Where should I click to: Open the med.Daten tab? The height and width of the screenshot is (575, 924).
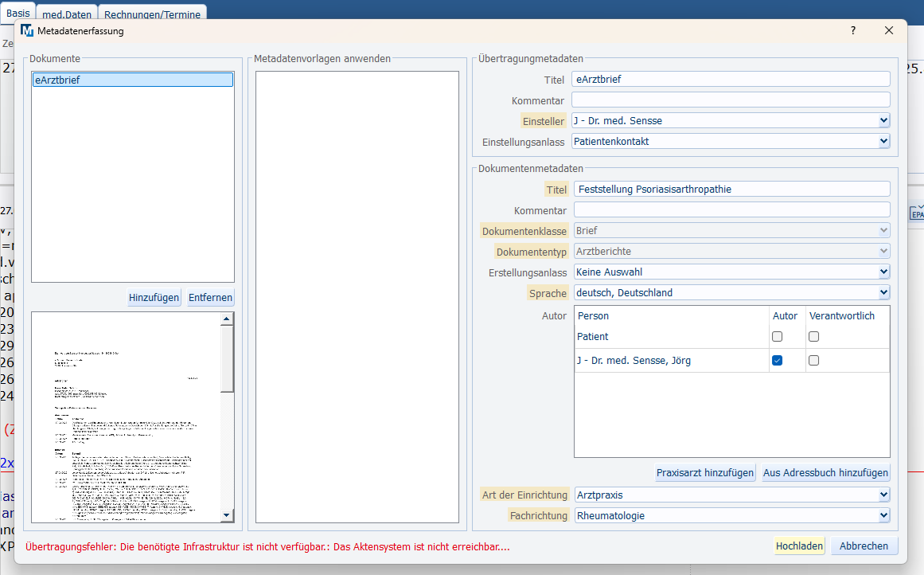pos(67,14)
